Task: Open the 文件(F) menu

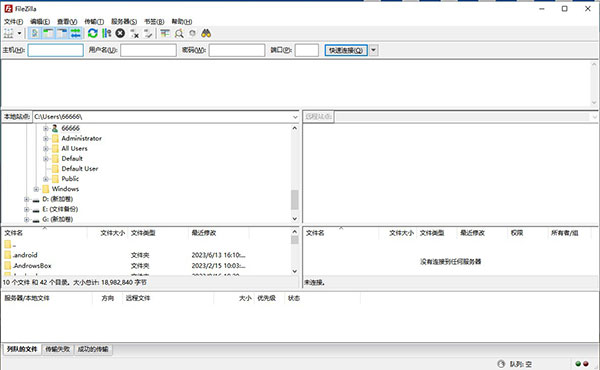Action: pyautogui.click(x=13, y=22)
